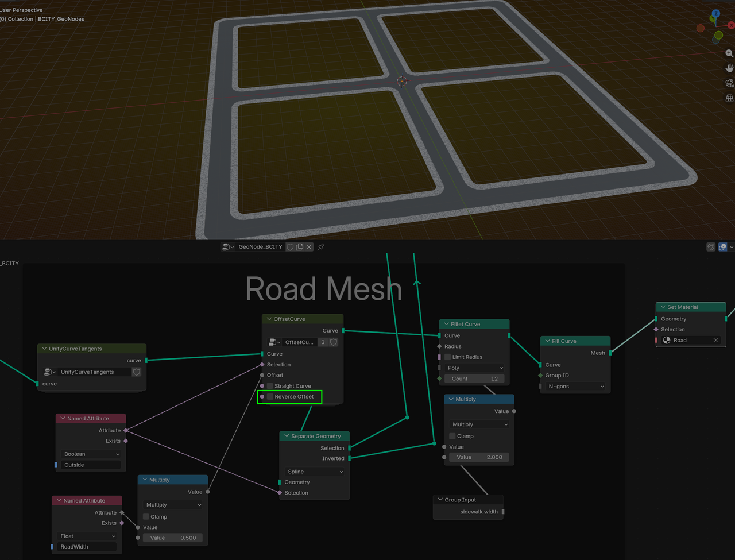Click the Value 0.500 field
This screenshot has height=560, width=735.
click(173, 538)
